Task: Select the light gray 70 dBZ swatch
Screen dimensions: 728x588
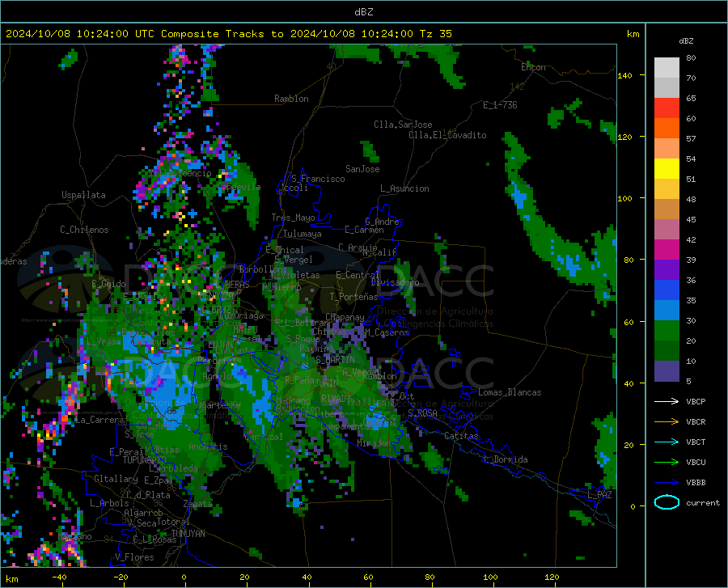Action: click(667, 68)
